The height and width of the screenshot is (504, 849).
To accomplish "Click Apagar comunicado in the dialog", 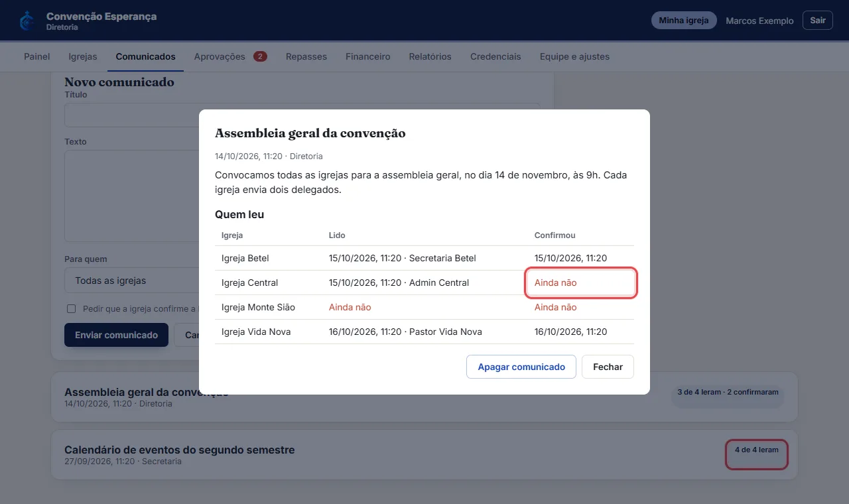I will tap(521, 367).
